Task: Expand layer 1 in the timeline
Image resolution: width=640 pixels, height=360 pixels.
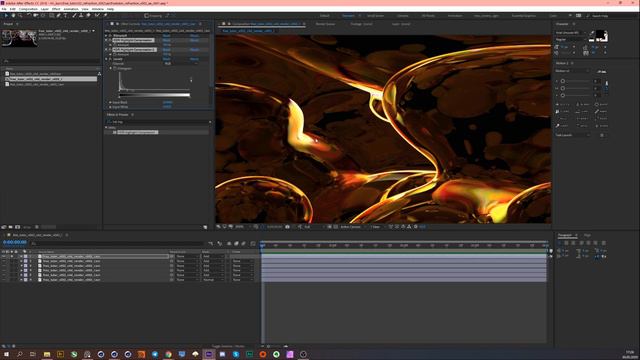Action: [x=21, y=256]
